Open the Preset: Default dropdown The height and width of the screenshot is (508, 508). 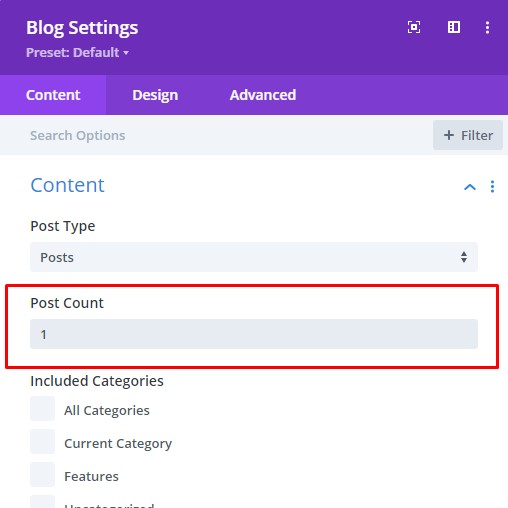(x=77, y=52)
